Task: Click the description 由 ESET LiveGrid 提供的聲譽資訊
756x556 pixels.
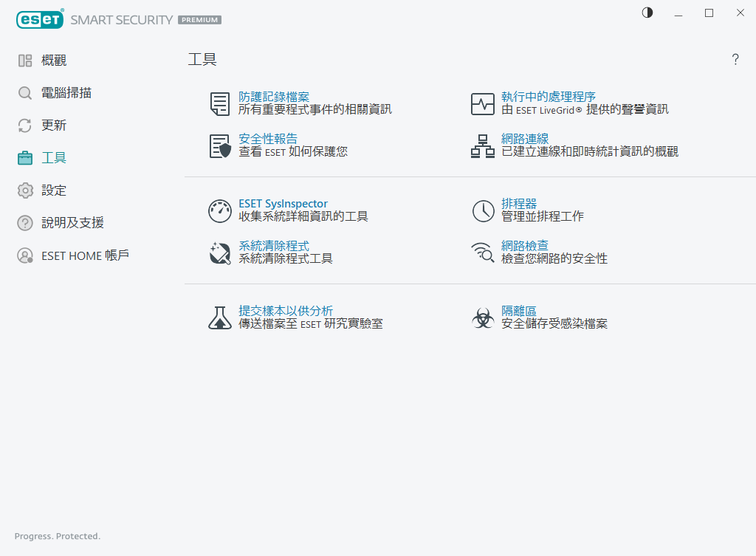Action: [x=585, y=109]
